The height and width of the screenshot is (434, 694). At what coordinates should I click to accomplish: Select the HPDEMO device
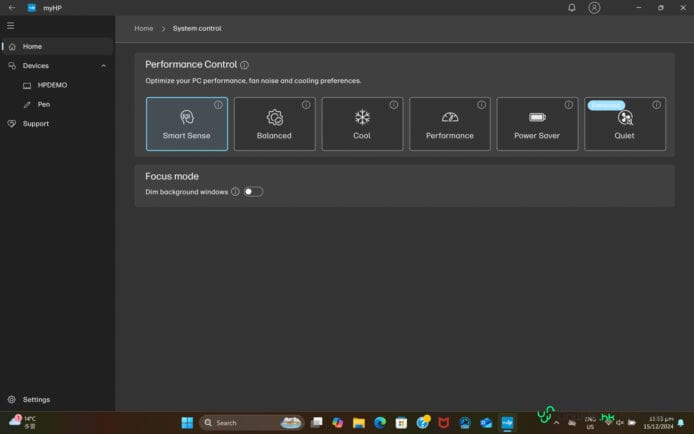57,85
